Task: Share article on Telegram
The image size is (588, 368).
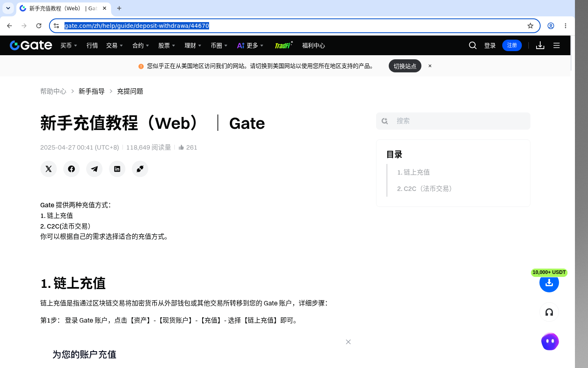Action: point(94,169)
